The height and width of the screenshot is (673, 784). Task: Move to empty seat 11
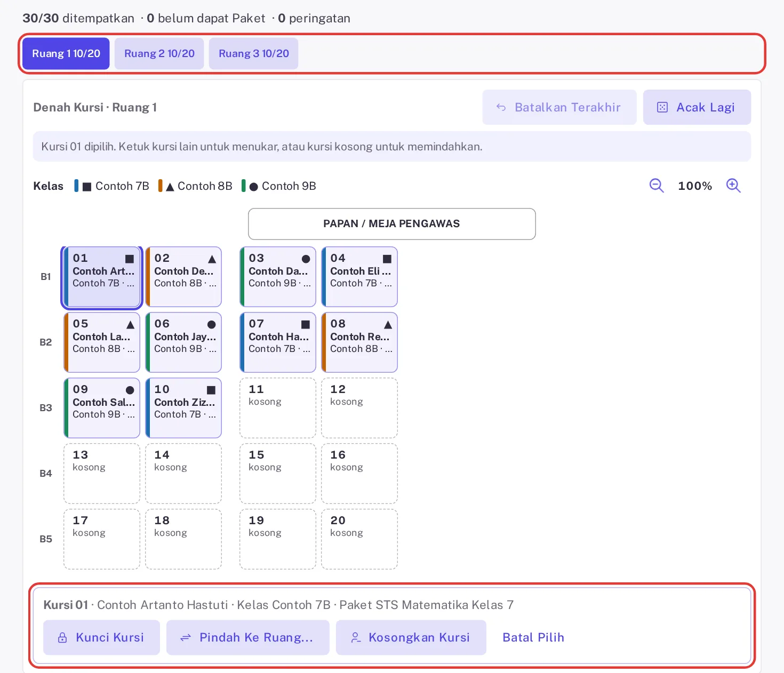pos(278,408)
